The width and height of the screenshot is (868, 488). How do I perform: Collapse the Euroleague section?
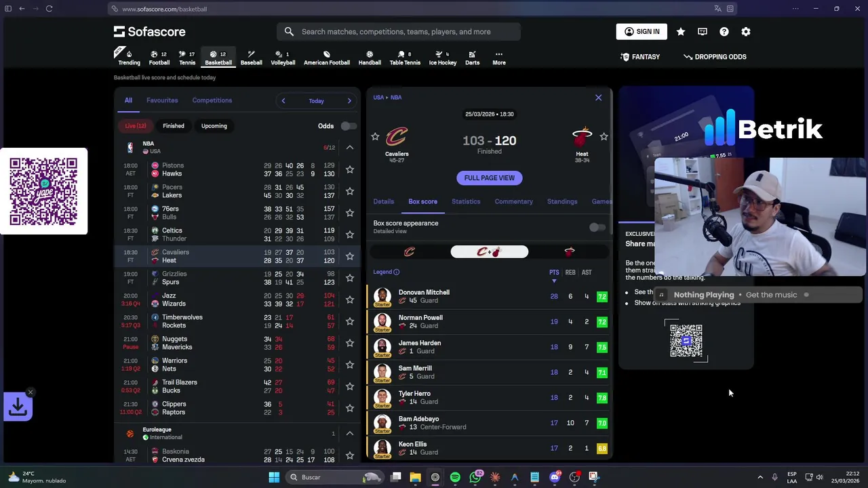(x=350, y=433)
